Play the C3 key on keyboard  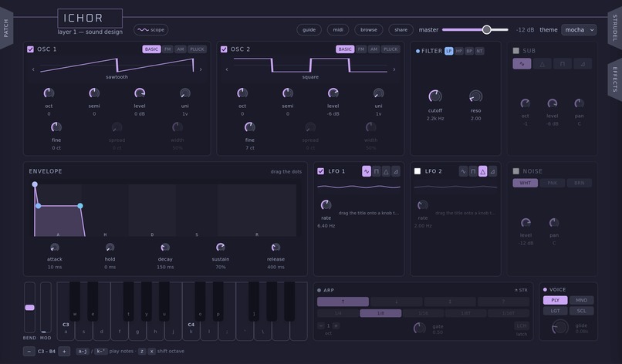coord(66,331)
